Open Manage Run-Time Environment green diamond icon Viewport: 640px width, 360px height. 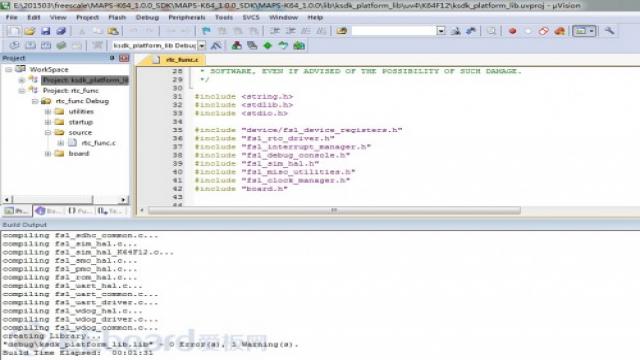click(267, 46)
